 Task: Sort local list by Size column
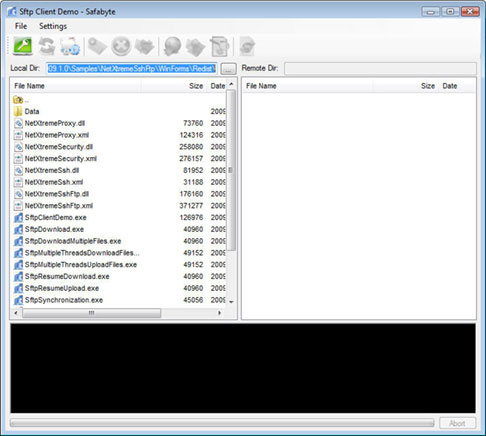click(173, 86)
